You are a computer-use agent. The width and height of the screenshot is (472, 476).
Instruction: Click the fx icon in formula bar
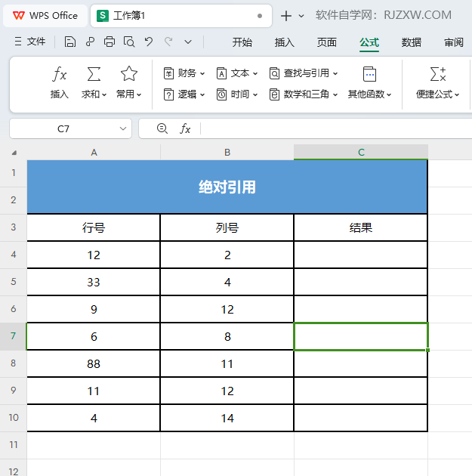pyautogui.click(x=185, y=128)
